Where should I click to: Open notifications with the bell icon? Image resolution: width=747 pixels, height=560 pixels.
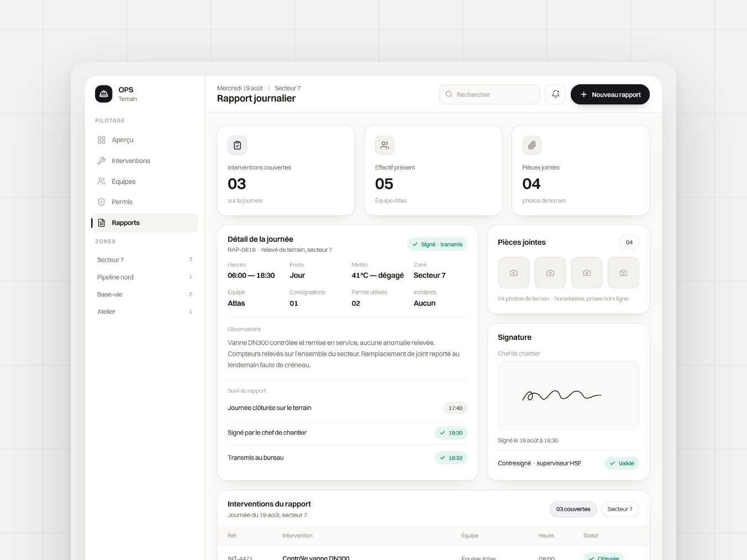(x=555, y=94)
